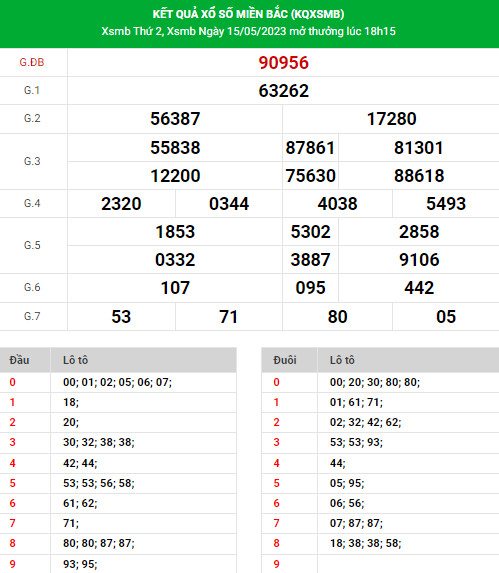
Task: Select G.5 number 1853
Action: click(175, 232)
